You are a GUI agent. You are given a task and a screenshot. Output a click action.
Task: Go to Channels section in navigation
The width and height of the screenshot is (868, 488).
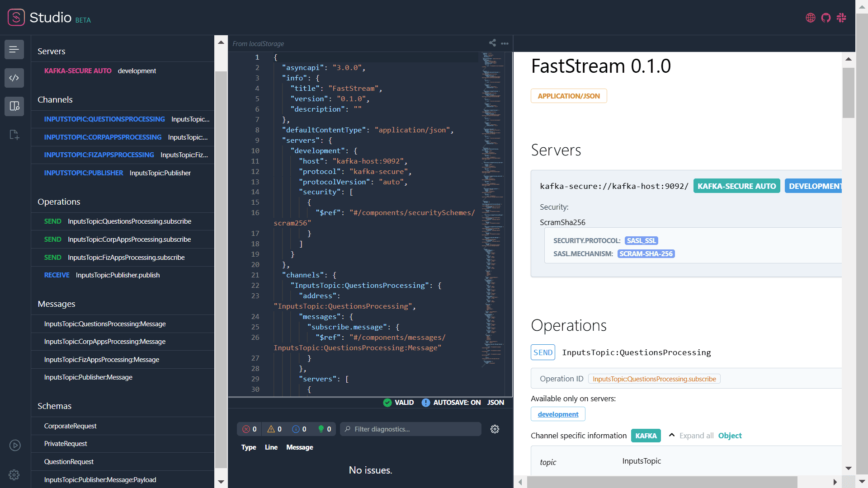[55, 99]
